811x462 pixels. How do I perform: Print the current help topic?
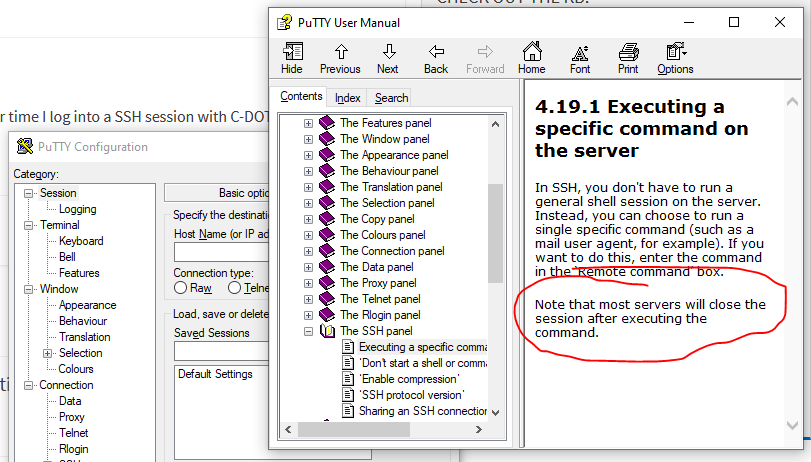point(628,58)
